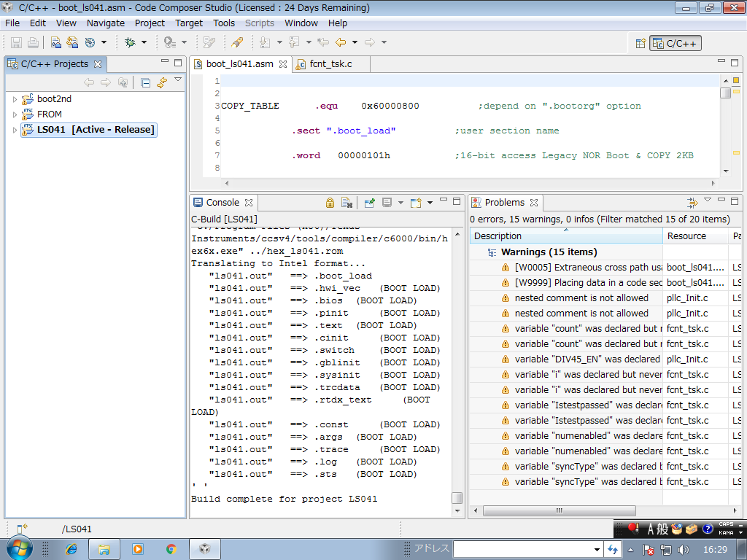
Task: Click Collapse All in C/C++ Projects
Action: (146, 83)
